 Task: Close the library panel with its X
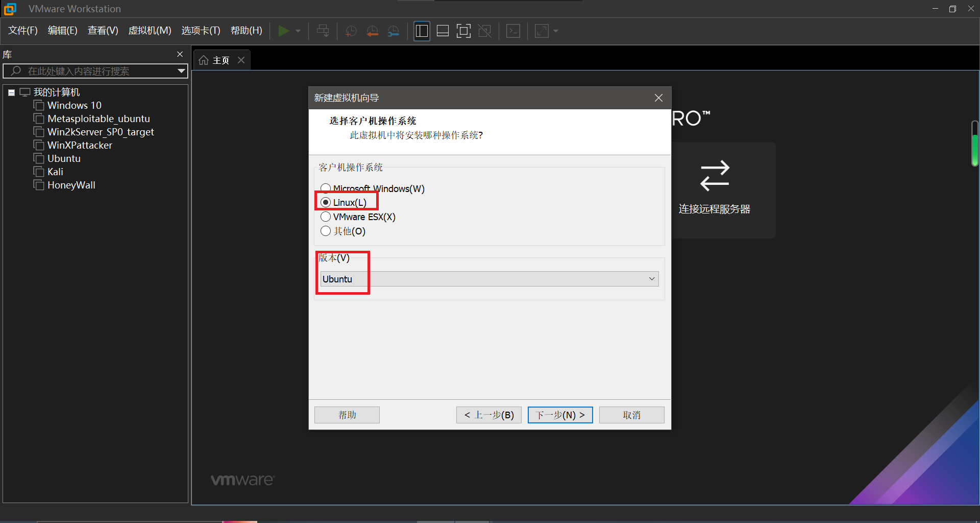click(x=180, y=54)
